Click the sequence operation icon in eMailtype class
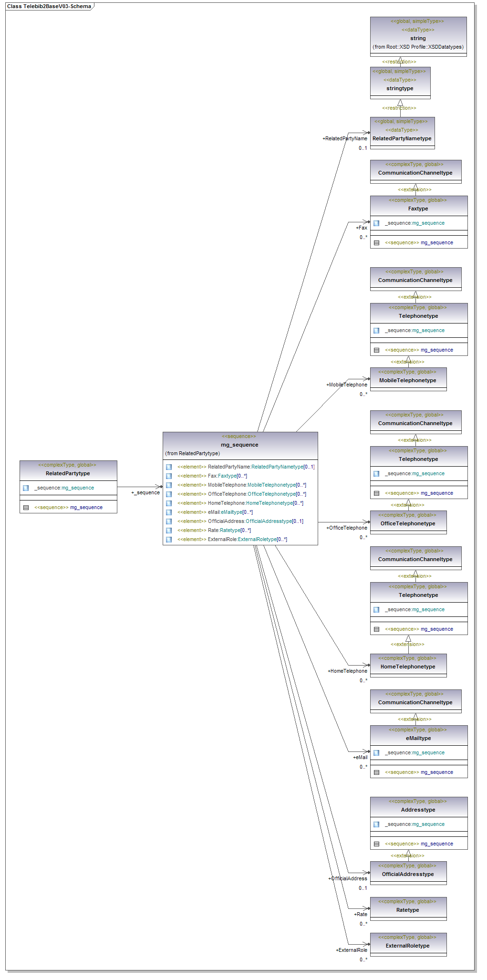Viewport: 487px width, 980px height. point(376,772)
